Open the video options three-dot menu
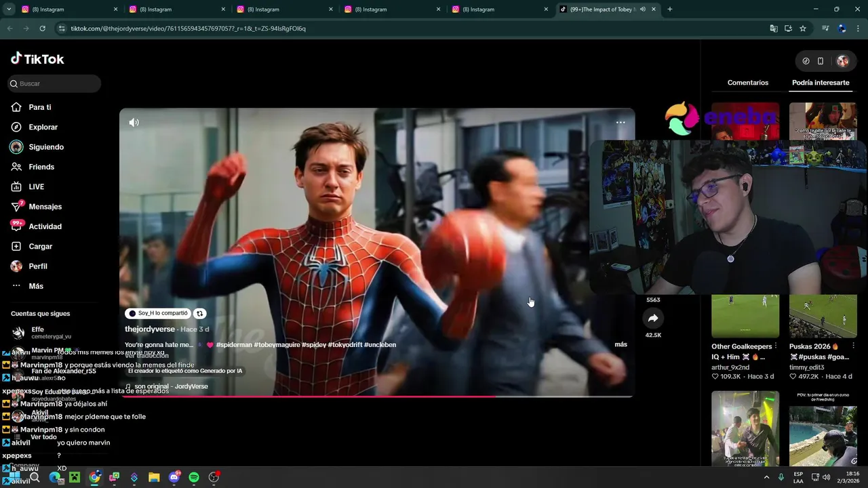Screen dimensions: 868x488 [x=620, y=123]
